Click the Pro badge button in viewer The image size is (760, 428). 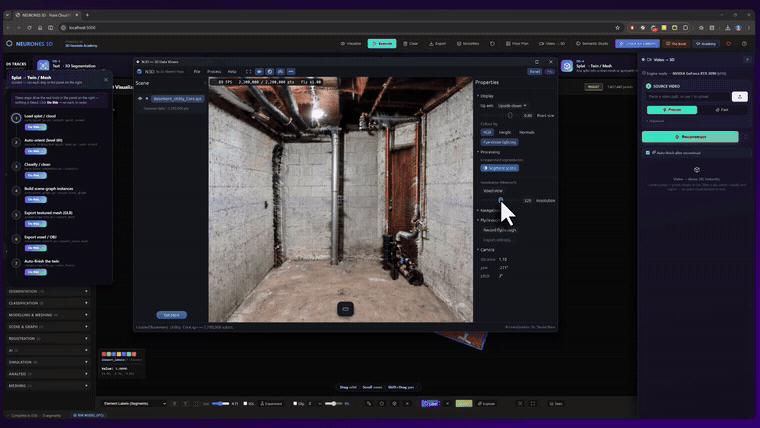point(550,72)
